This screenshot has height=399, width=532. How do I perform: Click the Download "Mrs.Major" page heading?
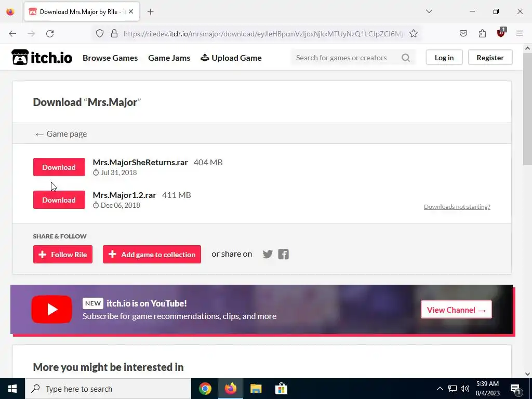(x=87, y=102)
